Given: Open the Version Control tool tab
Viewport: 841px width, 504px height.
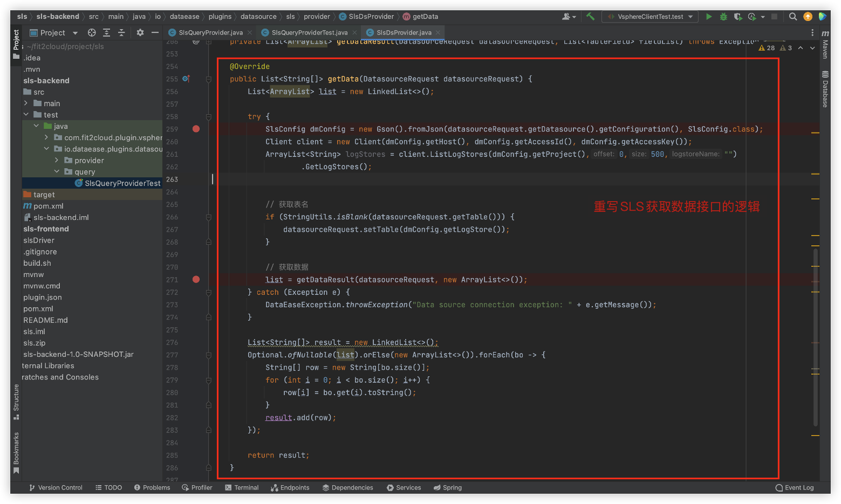Looking at the screenshot, I should [x=56, y=488].
